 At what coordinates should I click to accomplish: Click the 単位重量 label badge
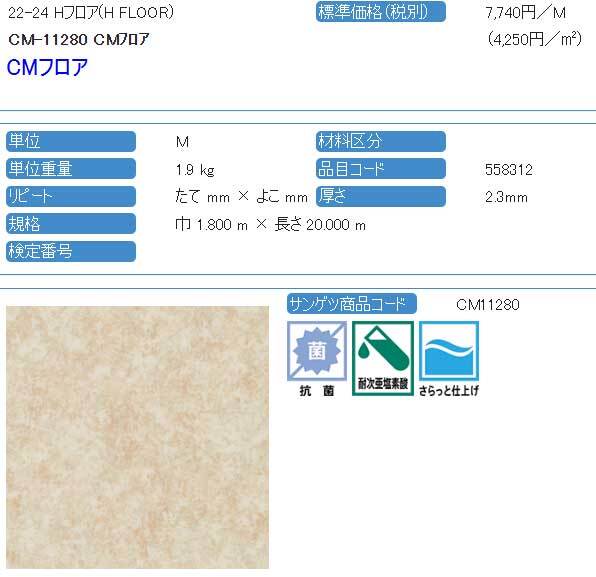point(71,169)
